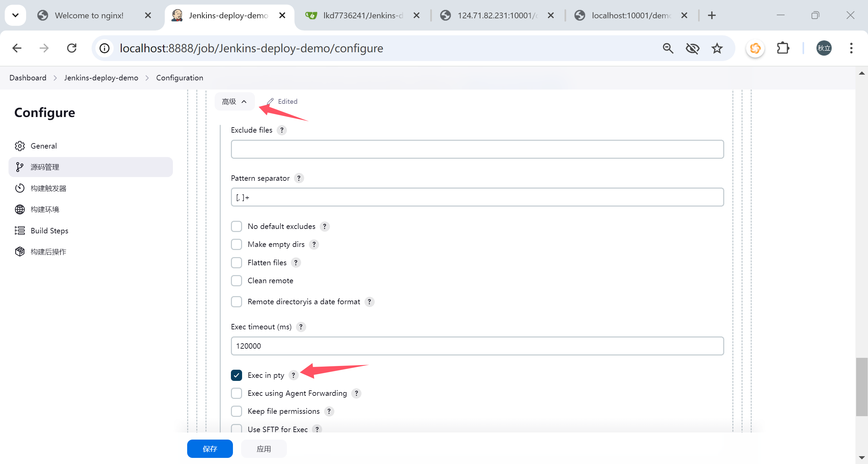868x464 pixels.
Task: Open the browser extensions puzzle icon
Action: (x=783, y=48)
